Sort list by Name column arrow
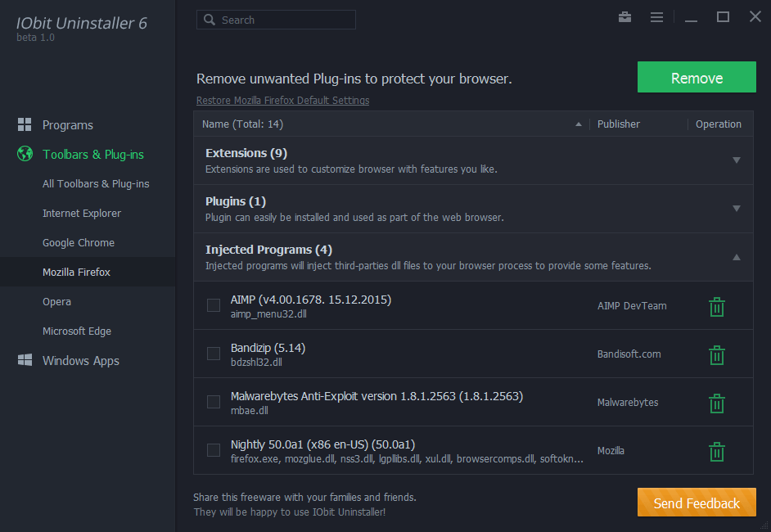Image resolution: width=771 pixels, height=532 pixels. click(579, 124)
